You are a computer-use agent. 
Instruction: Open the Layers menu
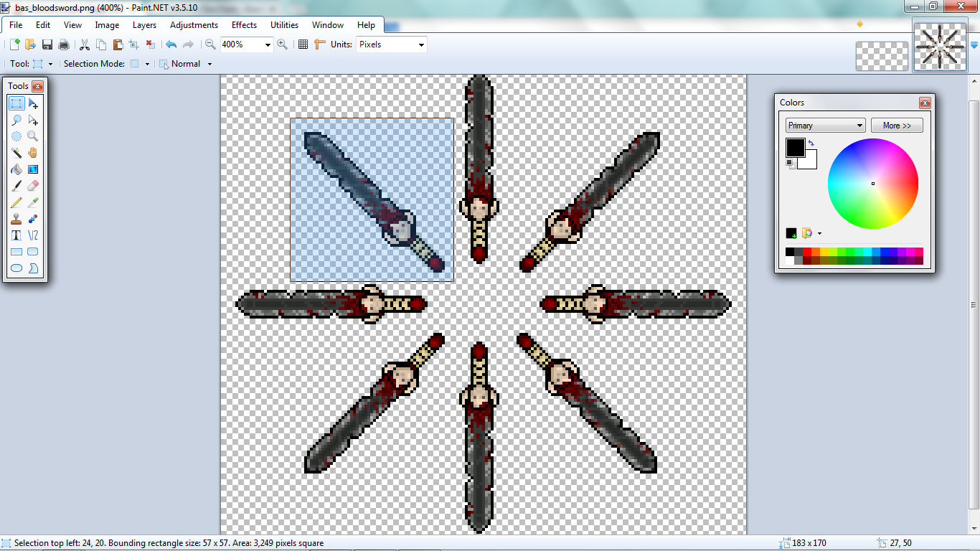pyautogui.click(x=144, y=25)
